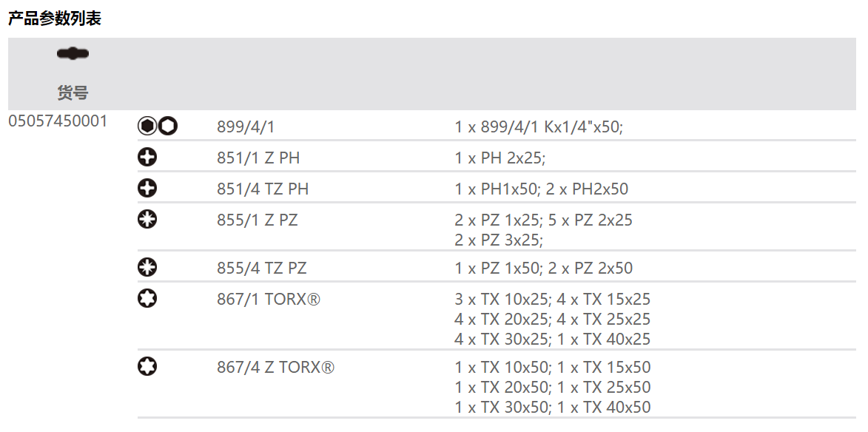Click the Torx icon next to 867/4 Z TORX®
The height and width of the screenshot is (432, 868).
pyautogui.click(x=148, y=366)
